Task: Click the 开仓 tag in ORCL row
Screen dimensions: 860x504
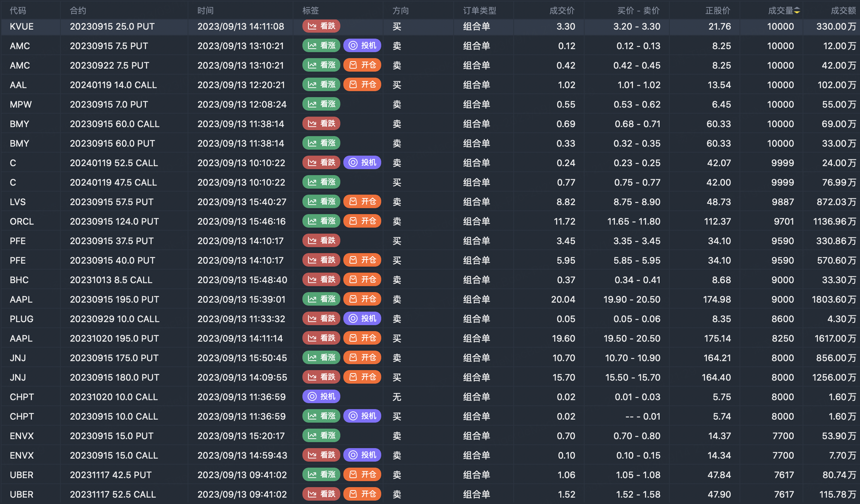Action: [x=362, y=221]
